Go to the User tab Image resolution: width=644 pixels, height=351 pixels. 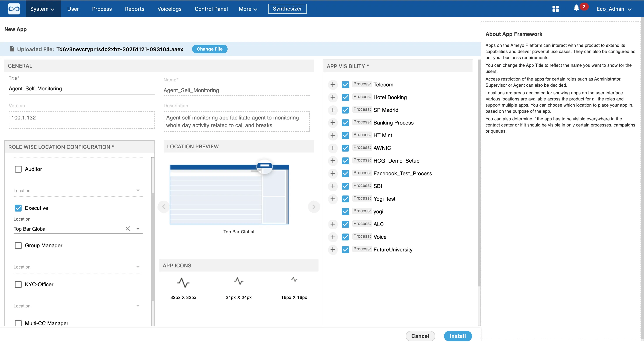[x=73, y=9]
